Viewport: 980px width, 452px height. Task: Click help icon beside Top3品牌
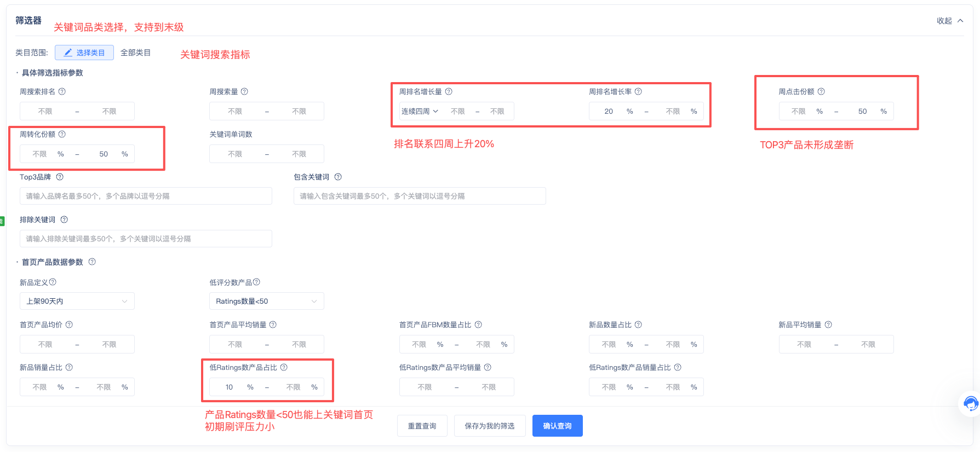tap(60, 177)
